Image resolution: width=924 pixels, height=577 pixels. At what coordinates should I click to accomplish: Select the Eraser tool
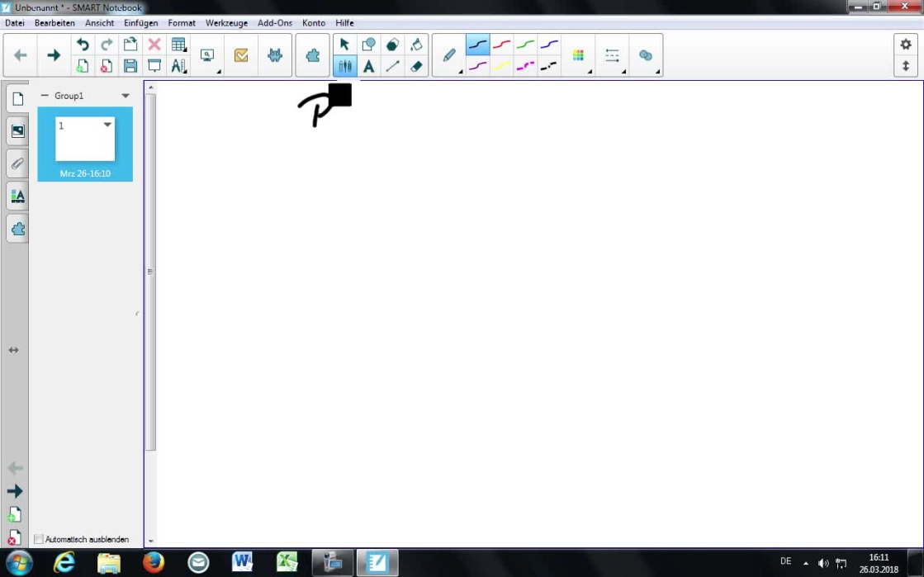[x=416, y=66]
